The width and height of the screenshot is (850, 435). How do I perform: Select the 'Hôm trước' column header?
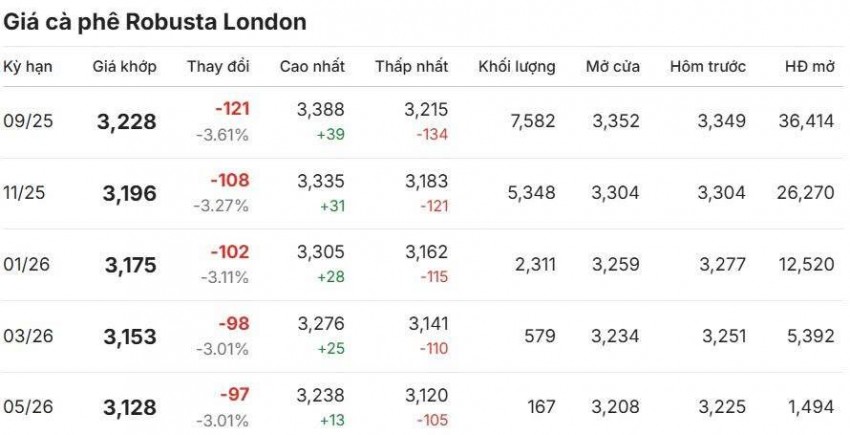(x=708, y=67)
